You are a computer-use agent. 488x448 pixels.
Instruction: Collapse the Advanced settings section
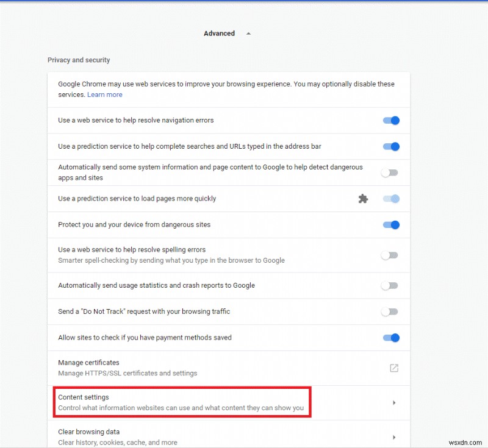[x=248, y=34]
